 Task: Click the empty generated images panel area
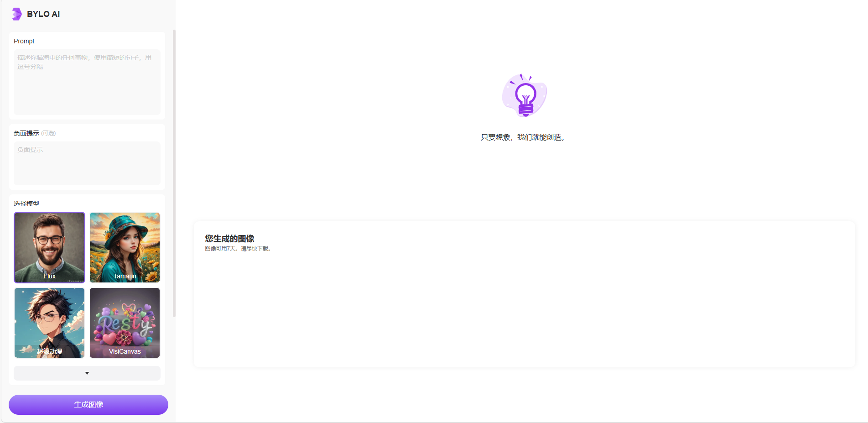click(x=524, y=310)
